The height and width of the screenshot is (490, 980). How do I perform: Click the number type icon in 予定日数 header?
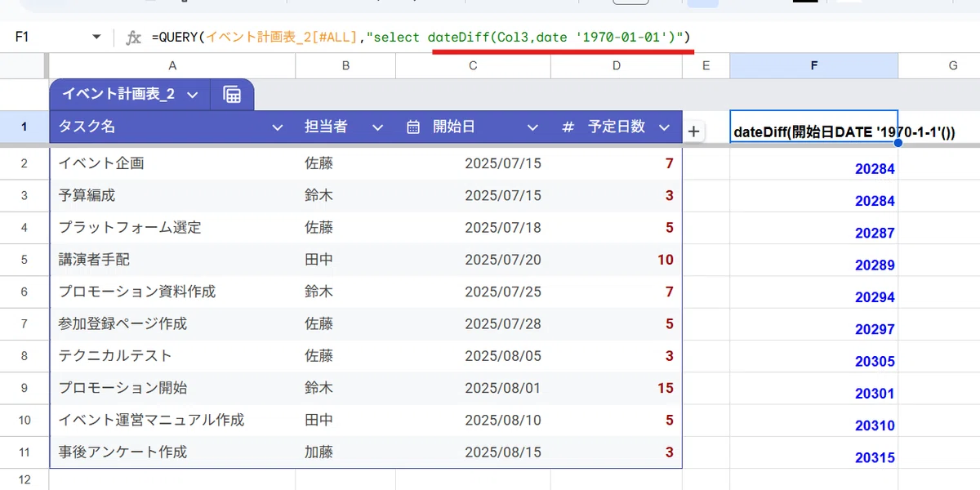(568, 127)
